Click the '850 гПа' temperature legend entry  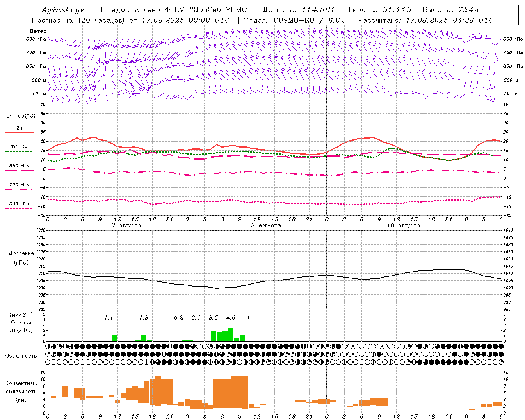(x=19, y=166)
